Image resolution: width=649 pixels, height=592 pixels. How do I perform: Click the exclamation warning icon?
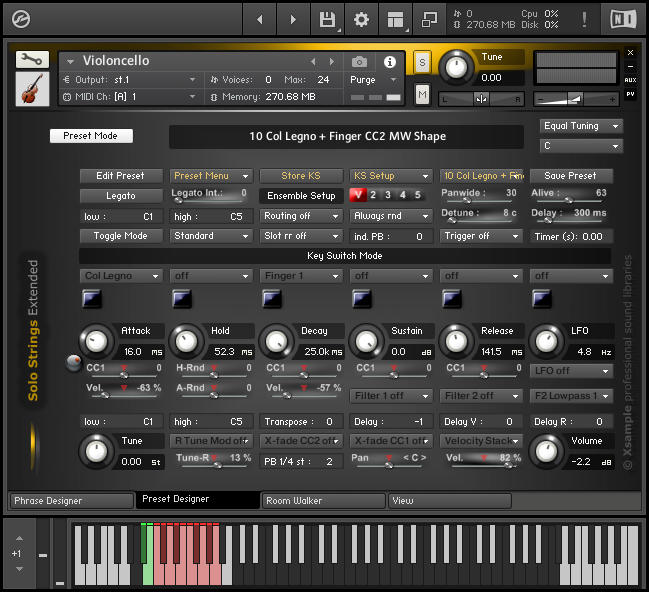point(584,19)
